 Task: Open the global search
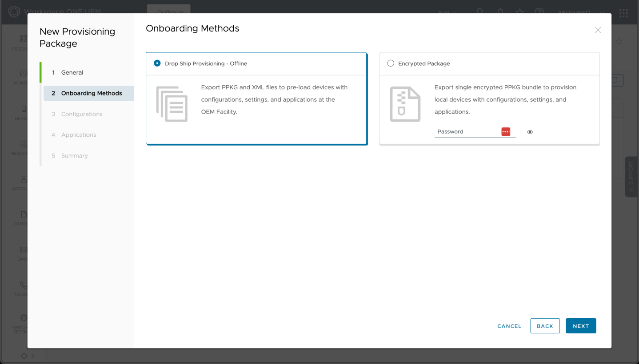[x=480, y=12]
